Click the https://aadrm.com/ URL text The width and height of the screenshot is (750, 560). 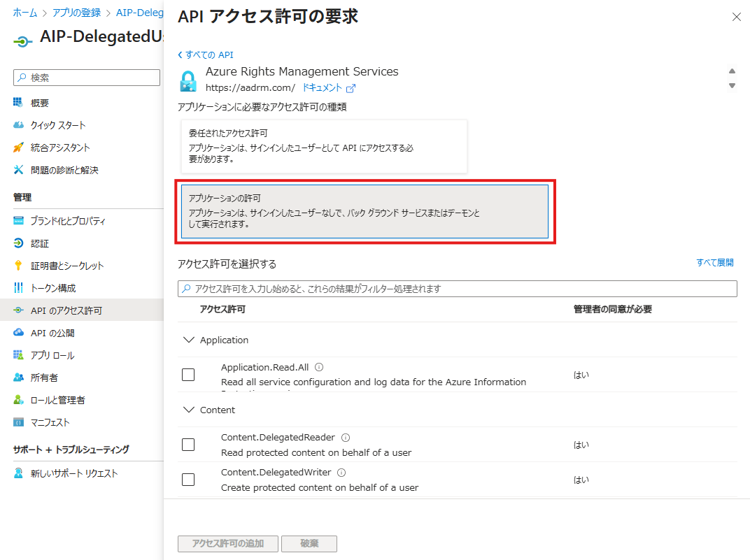(x=250, y=88)
